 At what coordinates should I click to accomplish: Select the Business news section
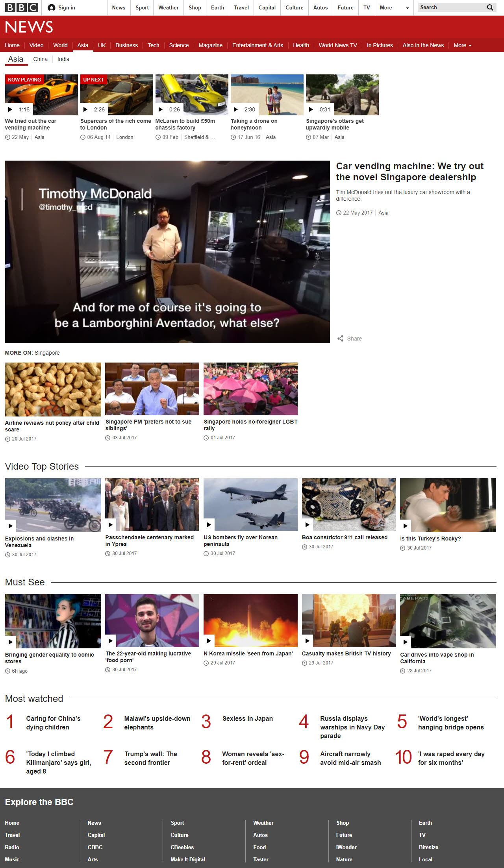(x=127, y=45)
